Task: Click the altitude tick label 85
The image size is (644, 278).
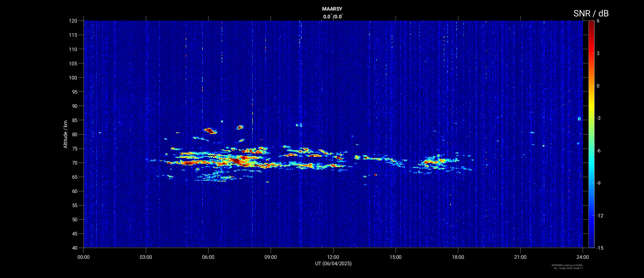Action: 74,120
